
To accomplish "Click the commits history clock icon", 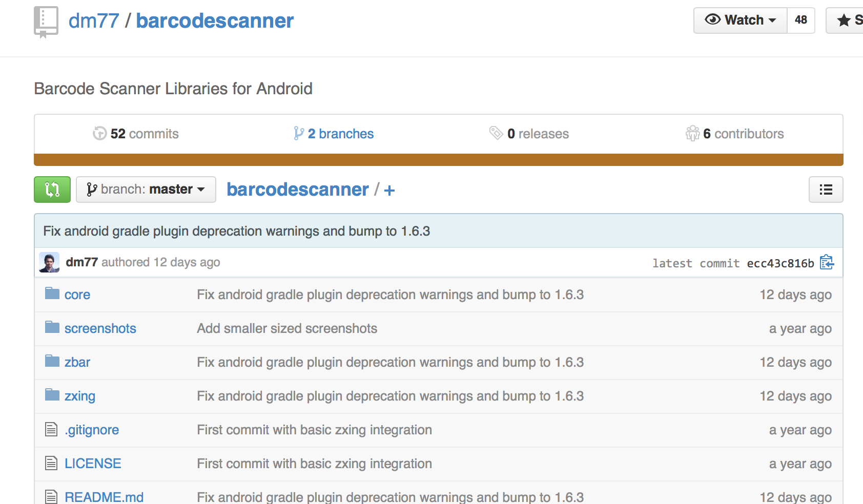I will (x=99, y=134).
